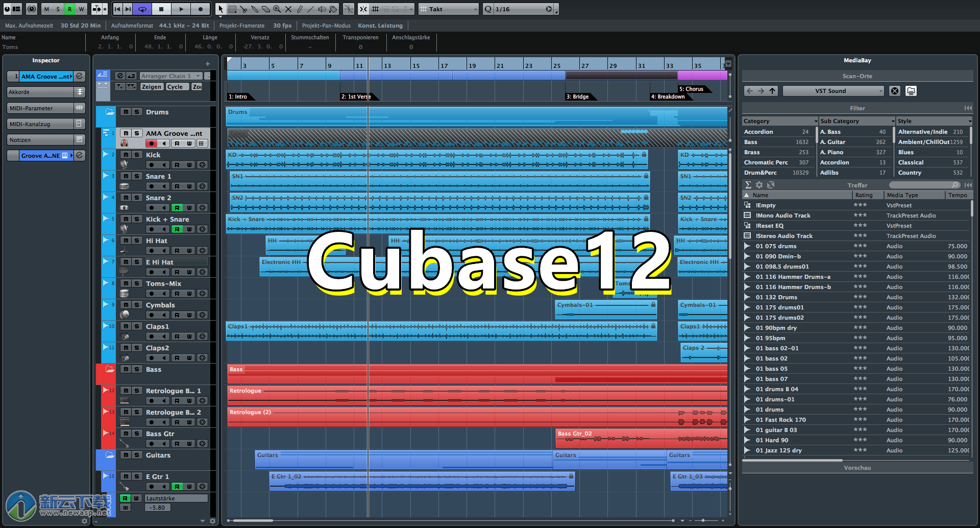Image resolution: width=980 pixels, height=528 pixels.
Task: Toggle the Cycle loop button
Action: pos(142,9)
